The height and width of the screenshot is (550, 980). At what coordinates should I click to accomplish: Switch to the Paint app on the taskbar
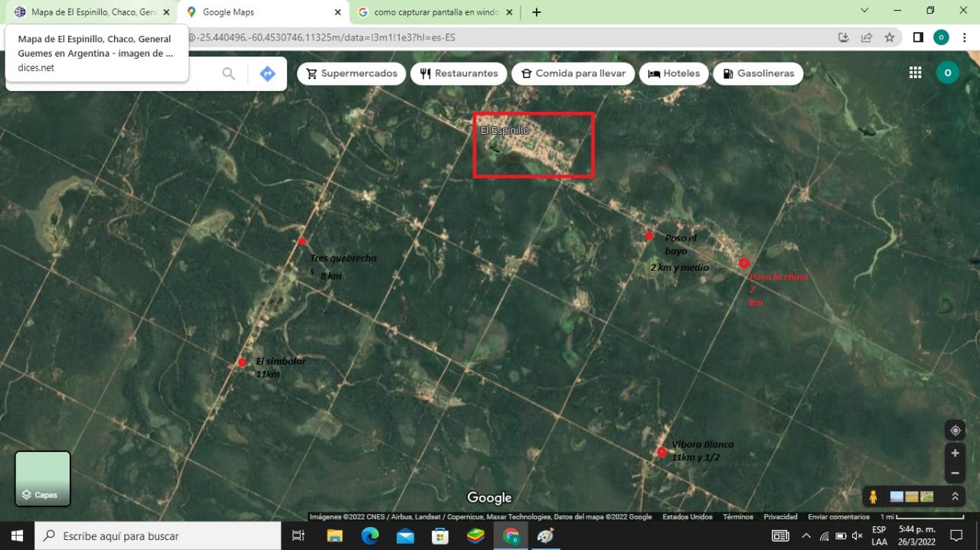(545, 536)
